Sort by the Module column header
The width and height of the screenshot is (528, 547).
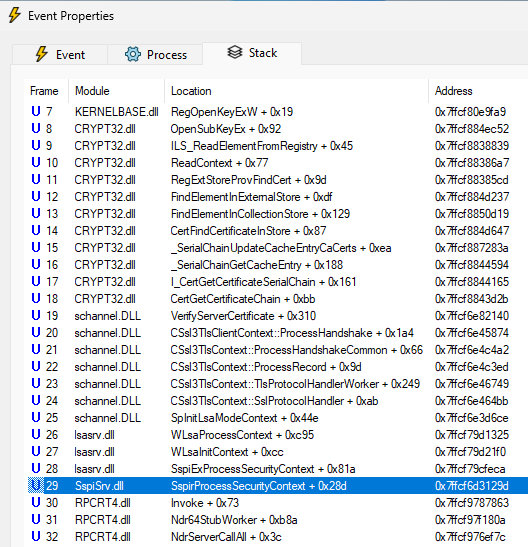[x=116, y=91]
